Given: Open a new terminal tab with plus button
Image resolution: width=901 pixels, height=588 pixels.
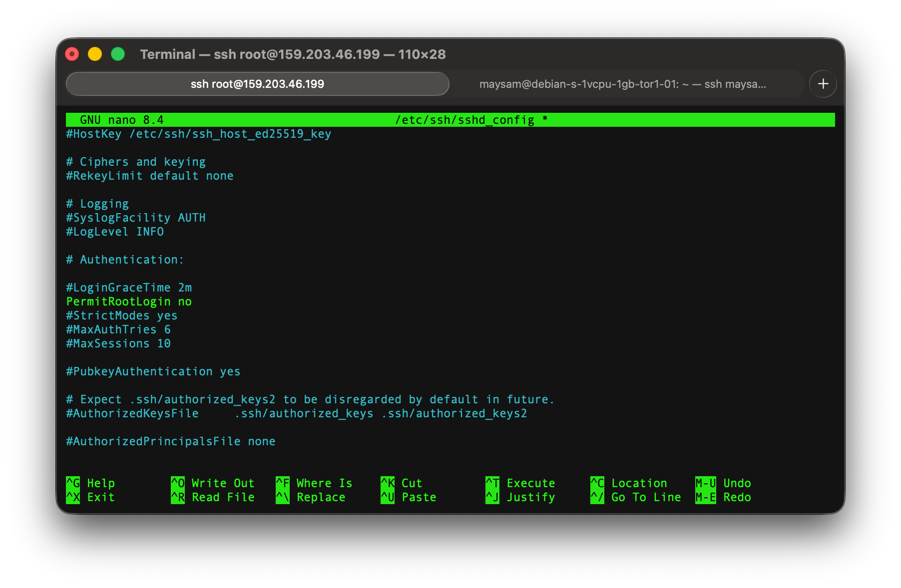Looking at the screenshot, I should click(x=823, y=84).
